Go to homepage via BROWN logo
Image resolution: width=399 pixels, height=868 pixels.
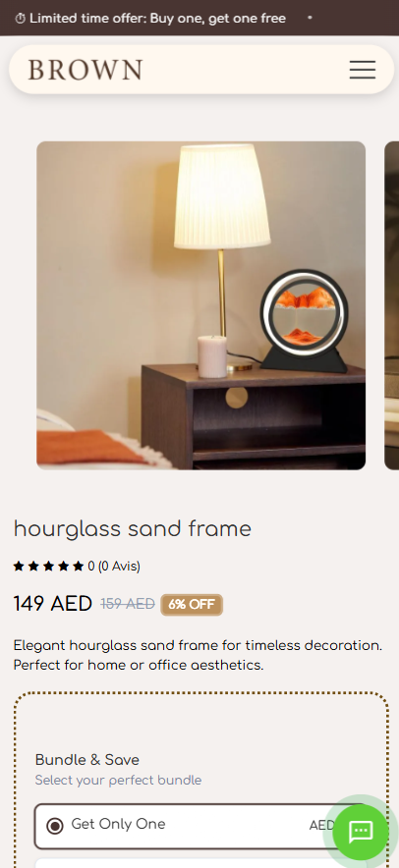click(85, 70)
